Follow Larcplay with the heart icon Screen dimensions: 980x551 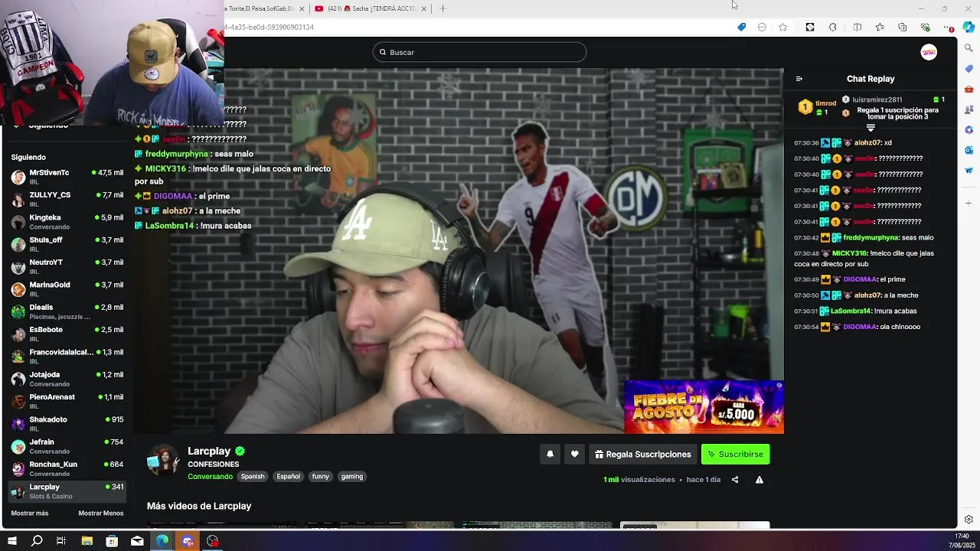point(574,454)
